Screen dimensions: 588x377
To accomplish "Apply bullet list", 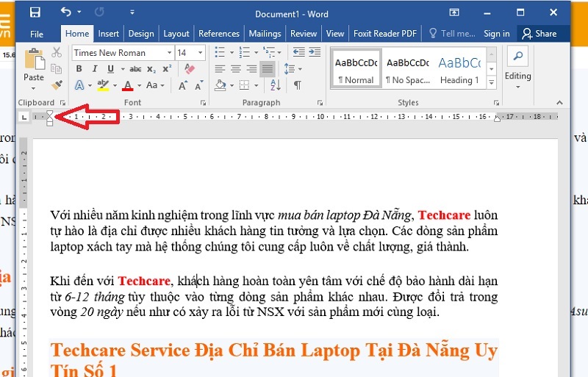I will pos(220,52).
